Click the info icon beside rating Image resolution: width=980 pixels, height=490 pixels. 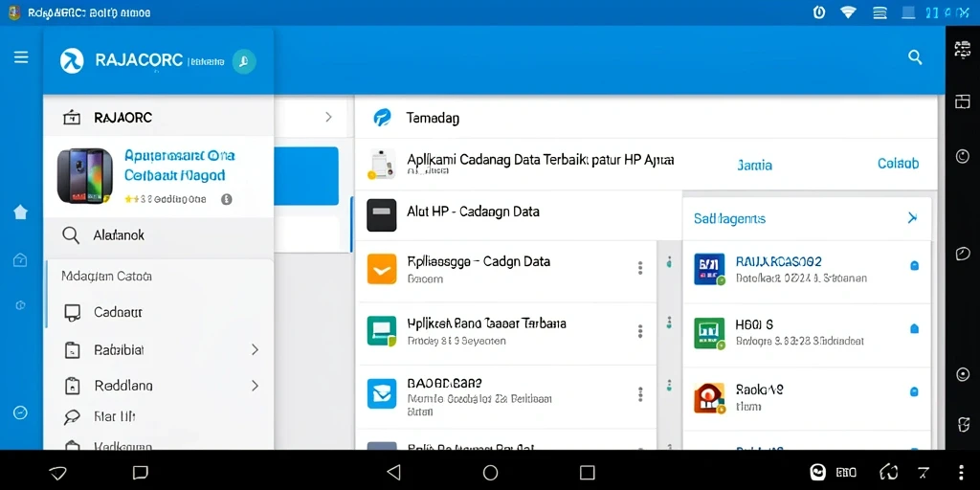point(227,199)
